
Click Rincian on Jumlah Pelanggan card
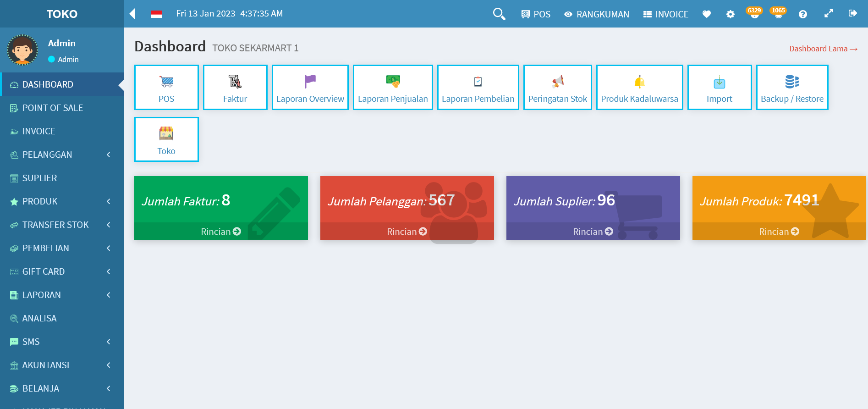(x=407, y=232)
